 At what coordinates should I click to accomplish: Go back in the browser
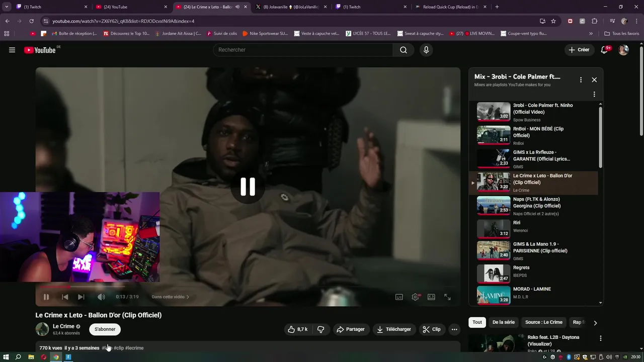[x=7, y=21]
